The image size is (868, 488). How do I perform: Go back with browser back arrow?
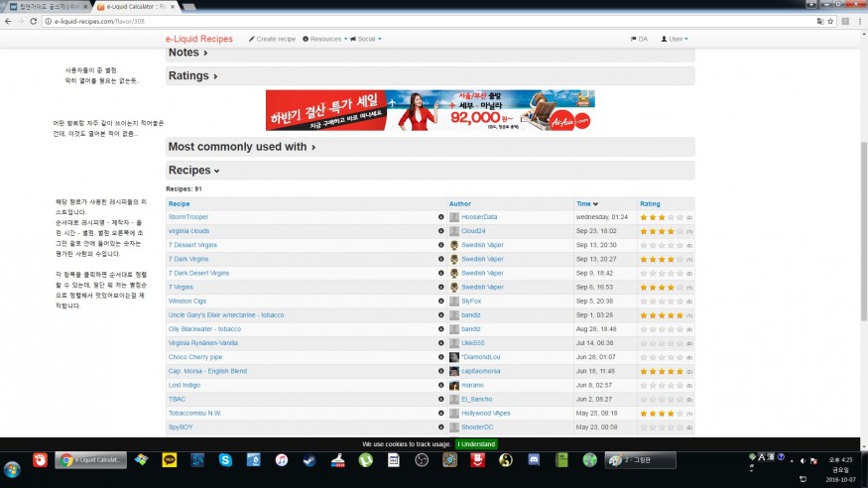tap(8, 21)
